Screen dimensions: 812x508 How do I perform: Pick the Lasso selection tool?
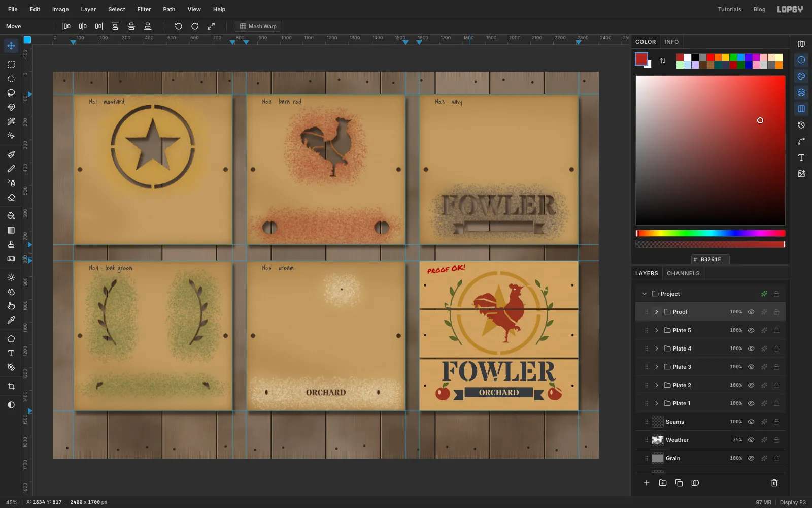[11, 93]
